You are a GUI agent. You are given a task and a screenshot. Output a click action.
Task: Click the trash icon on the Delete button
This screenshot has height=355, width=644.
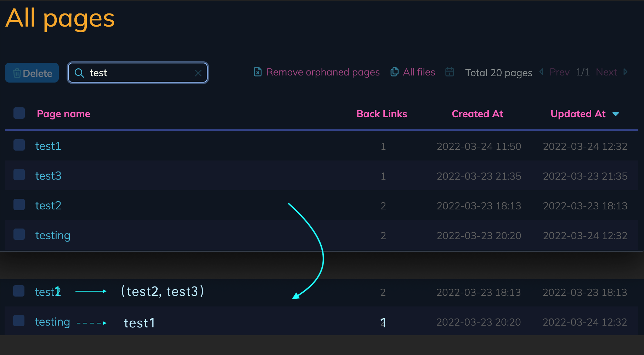(17, 73)
